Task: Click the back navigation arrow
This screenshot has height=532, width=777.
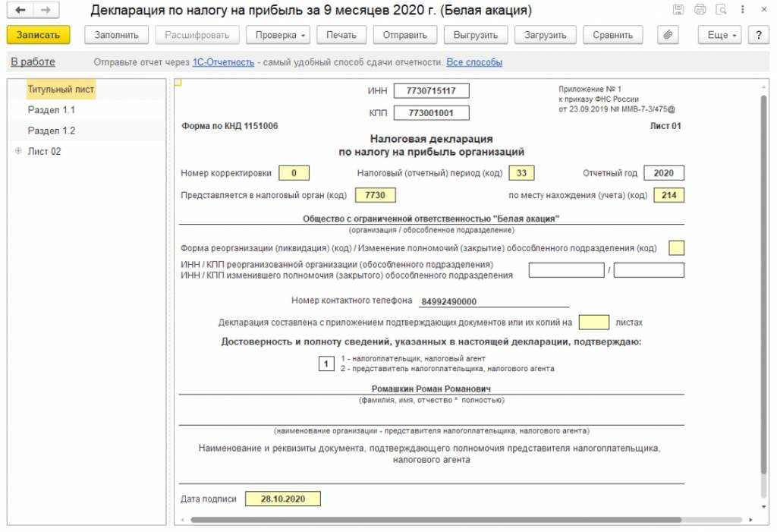Action: pos(20,11)
